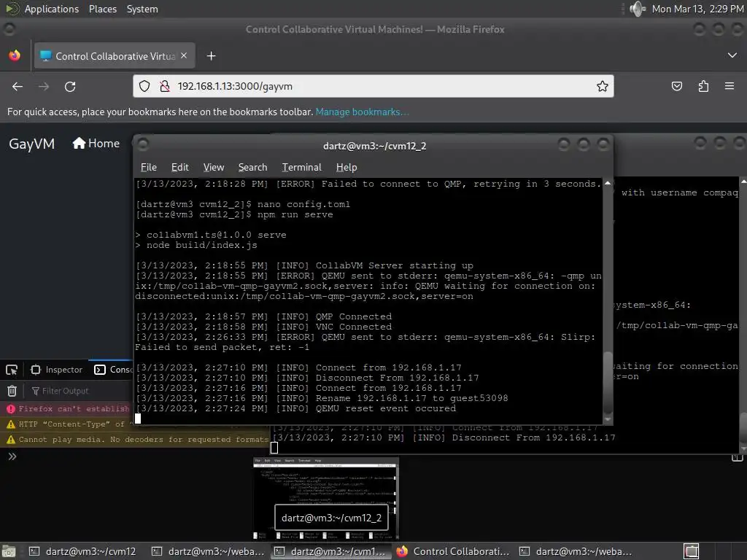Switch to the Console devtools tab
747x560 pixels.
point(113,370)
